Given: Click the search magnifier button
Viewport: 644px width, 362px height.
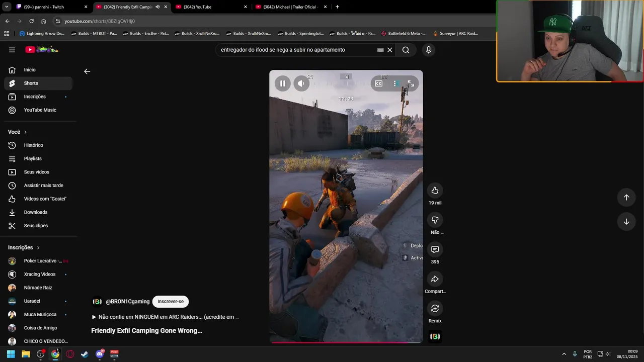Looking at the screenshot, I should tap(406, 50).
